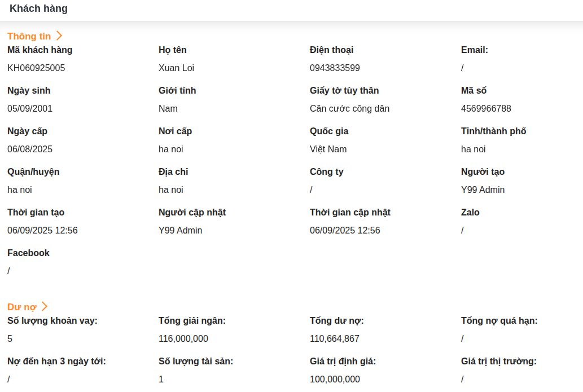Collapse the Dư nợ section chevron

(x=45, y=307)
